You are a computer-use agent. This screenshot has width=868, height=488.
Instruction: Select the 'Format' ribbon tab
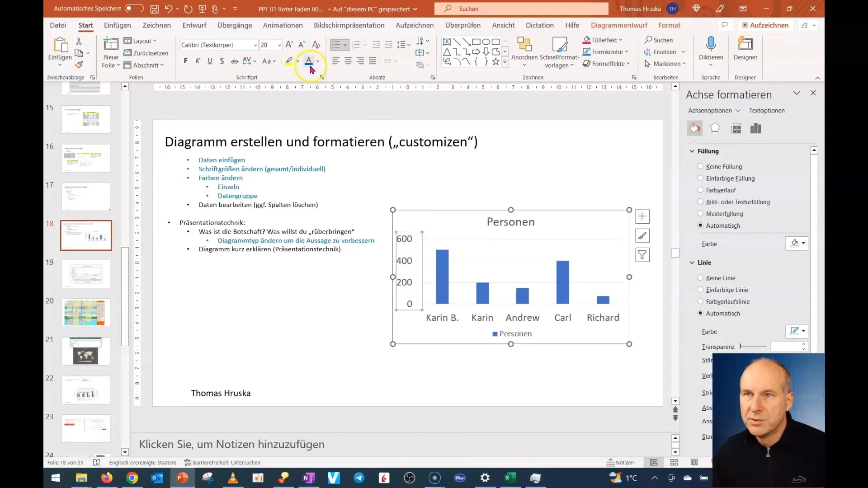coord(670,25)
